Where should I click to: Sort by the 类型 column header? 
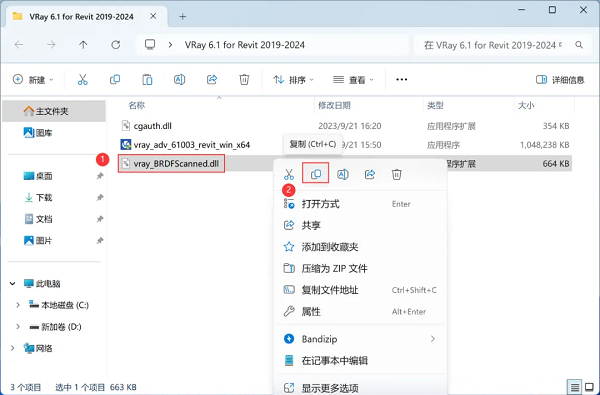coord(435,105)
